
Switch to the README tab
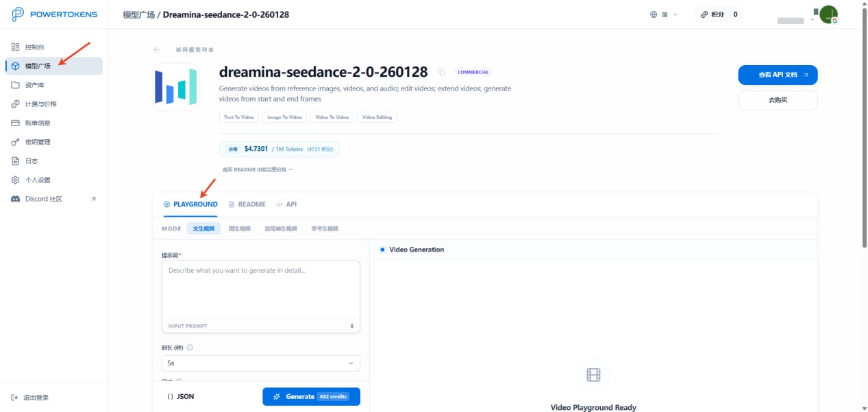coord(247,204)
